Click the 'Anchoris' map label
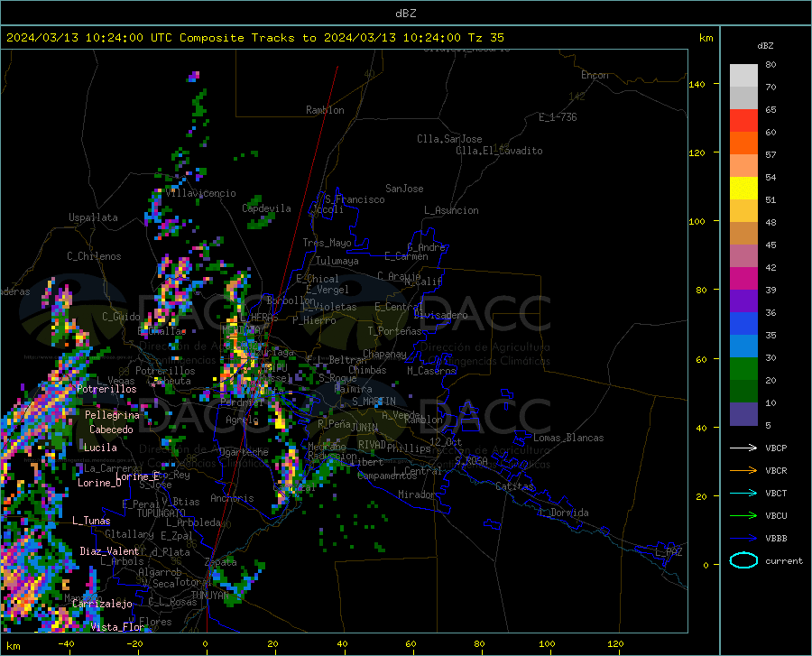Screen dimensions: 812x656 [232, 498]
